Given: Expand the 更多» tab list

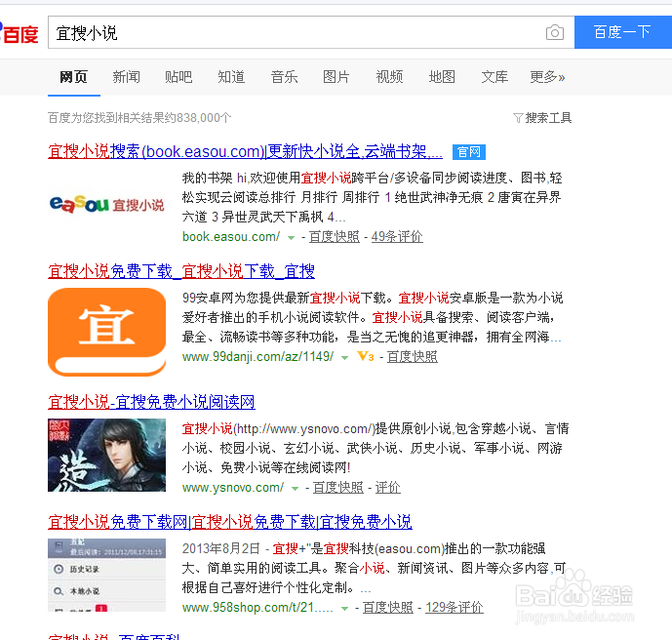Looking at the screenshot, I should [x=548, y=77].
